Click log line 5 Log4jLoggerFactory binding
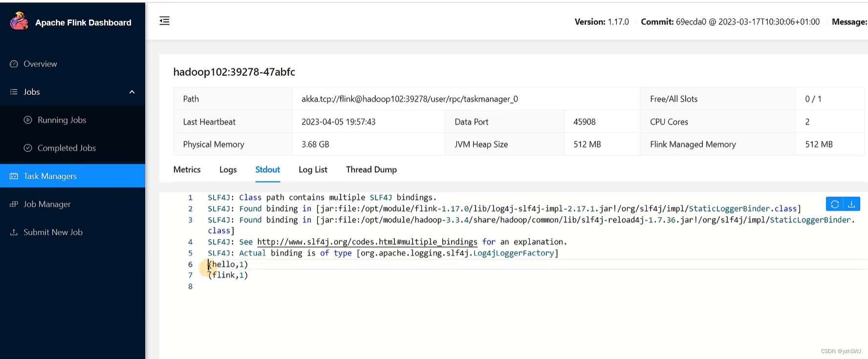Screen dimensions: 868x359 (x=383, y=253)
